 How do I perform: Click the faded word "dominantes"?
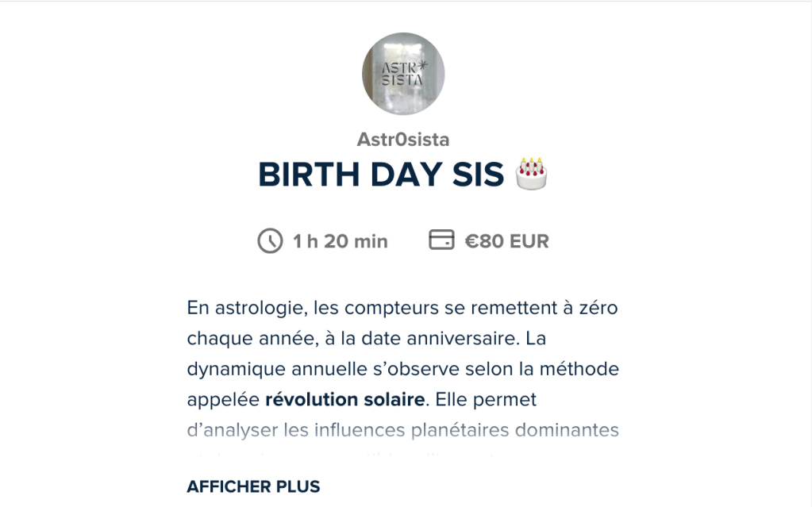click(569, 430)
